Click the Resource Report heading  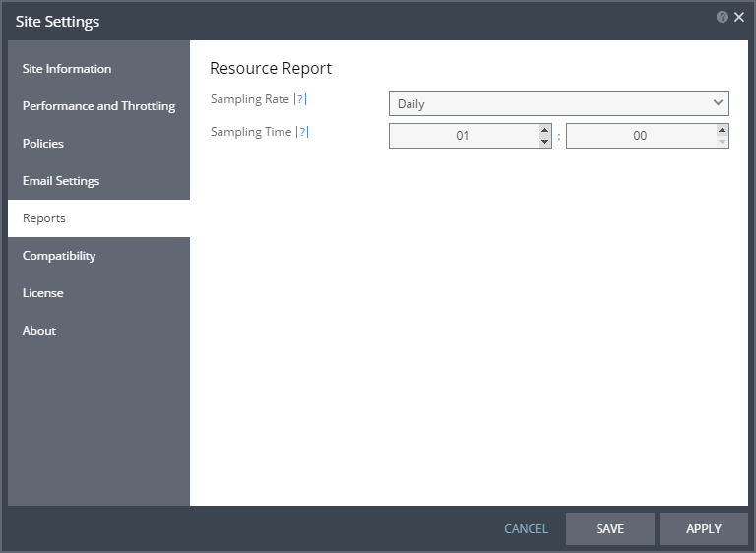(x=271, y=68)
